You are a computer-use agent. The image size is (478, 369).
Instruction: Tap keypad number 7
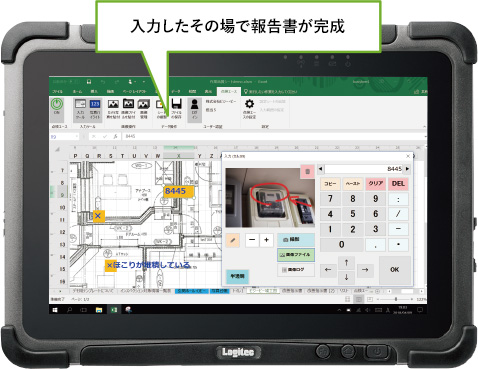coord(330,199)
